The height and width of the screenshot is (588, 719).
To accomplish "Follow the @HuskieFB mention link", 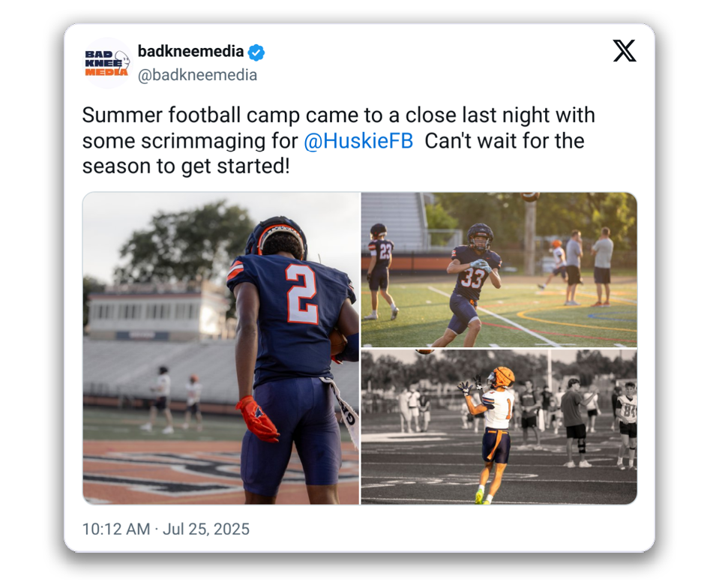I will (358, 141).
